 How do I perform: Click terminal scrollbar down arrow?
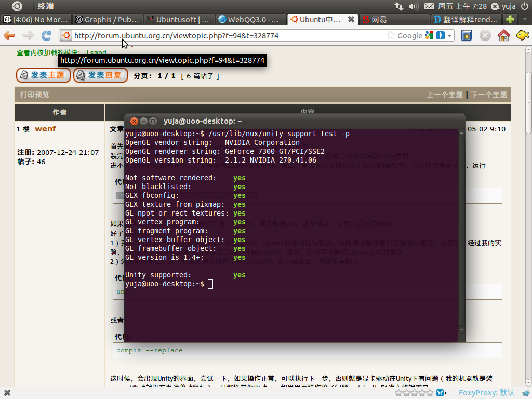coord(461,329)
